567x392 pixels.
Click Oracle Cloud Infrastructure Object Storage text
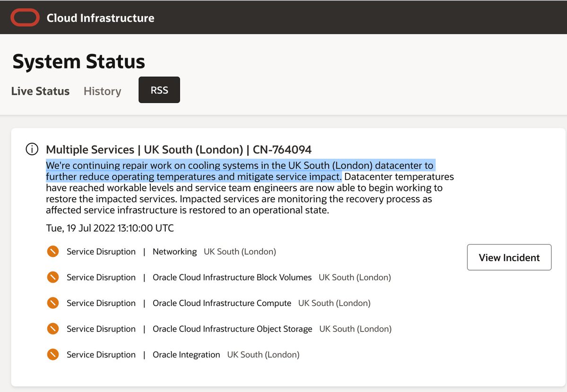coord(232,329)
